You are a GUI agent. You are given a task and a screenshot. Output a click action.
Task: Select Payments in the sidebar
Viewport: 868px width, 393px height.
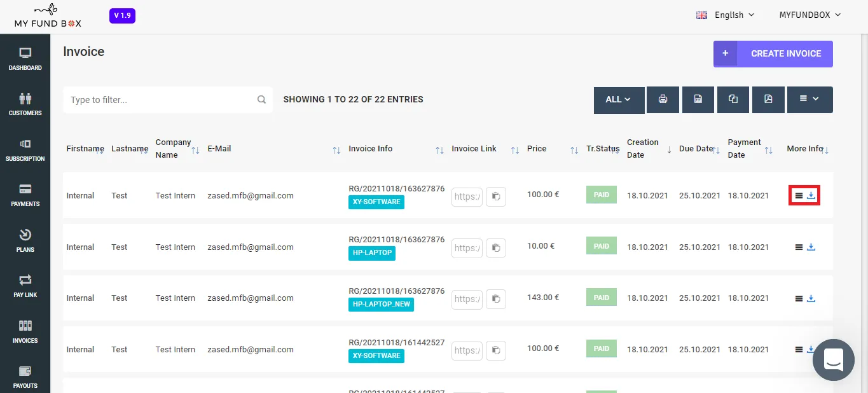coord(25,195)
